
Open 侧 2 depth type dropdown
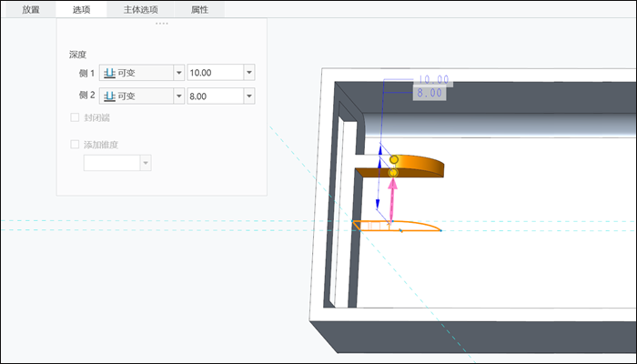pos(178,96)
